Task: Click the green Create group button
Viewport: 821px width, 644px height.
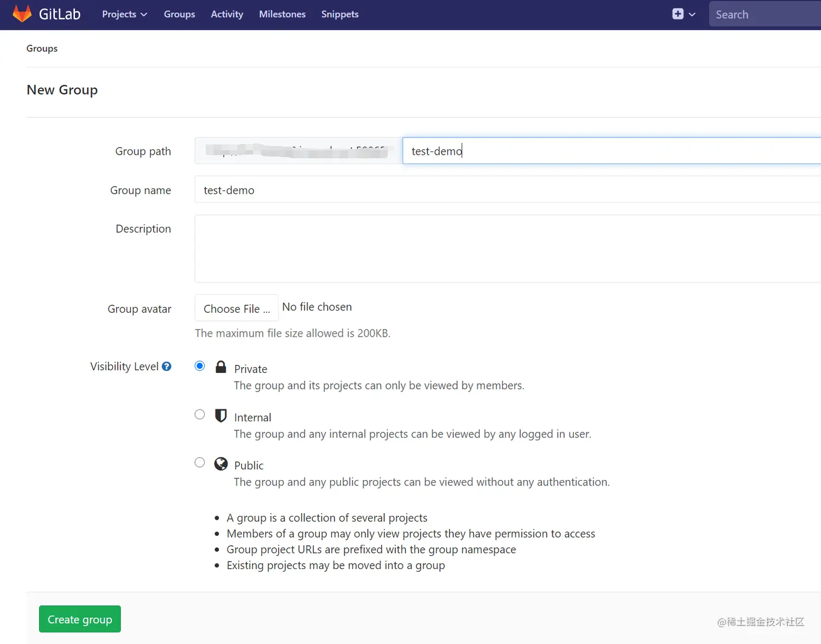Action: [80, 619]
